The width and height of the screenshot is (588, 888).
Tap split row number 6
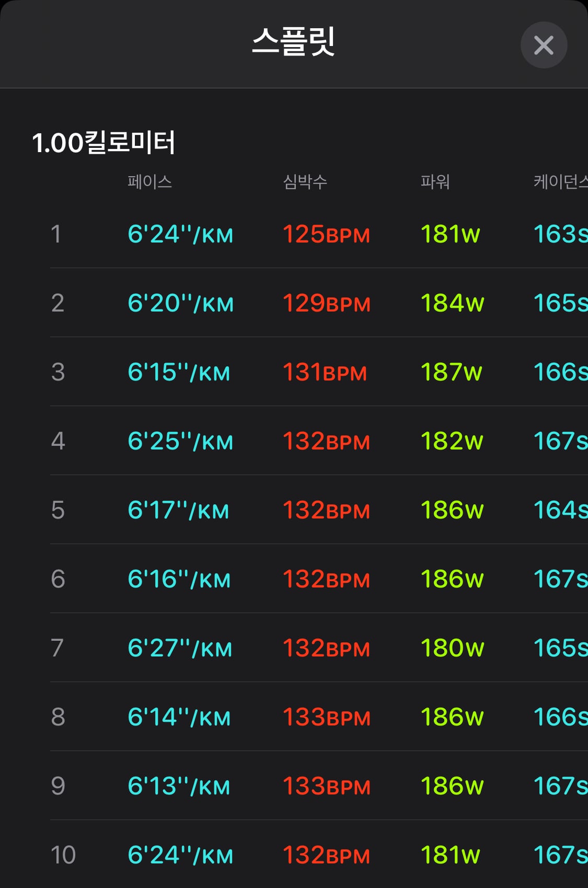click(57, 579)
